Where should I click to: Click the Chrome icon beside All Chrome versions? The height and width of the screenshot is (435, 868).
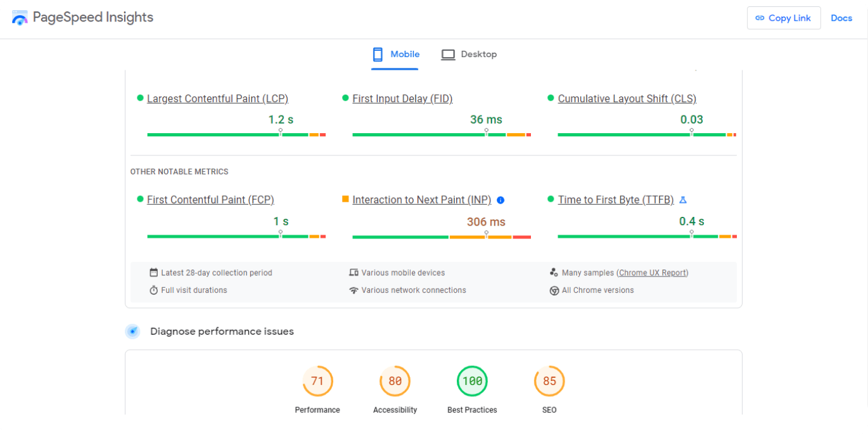554,290
